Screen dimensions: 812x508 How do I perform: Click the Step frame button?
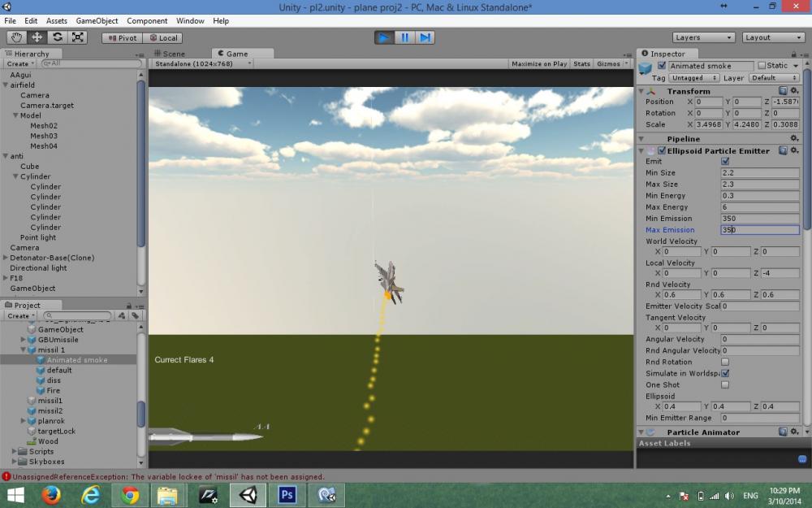(425, 37)
